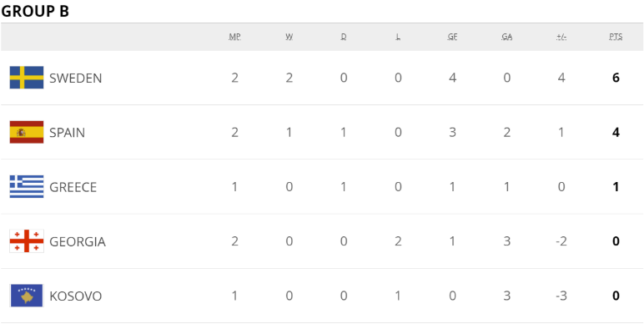
Task: Open the KOSOVO team link
Action: point(76,296)
